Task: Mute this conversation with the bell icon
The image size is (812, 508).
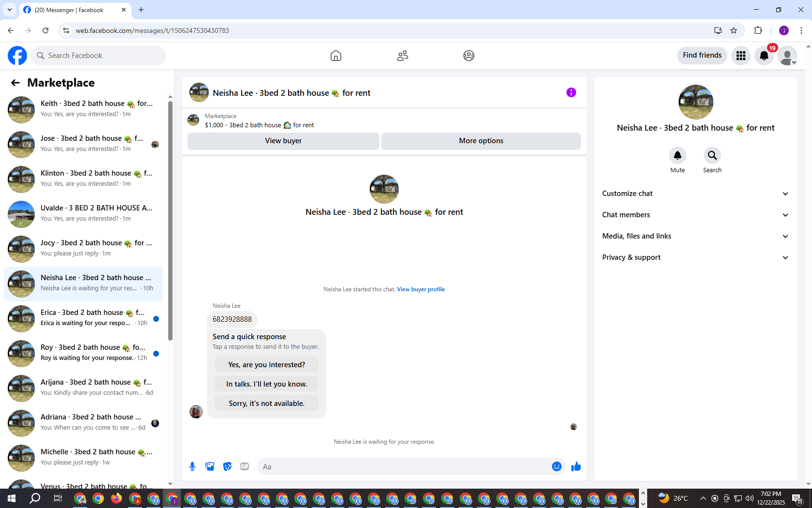Action: (x=678, y=155)
